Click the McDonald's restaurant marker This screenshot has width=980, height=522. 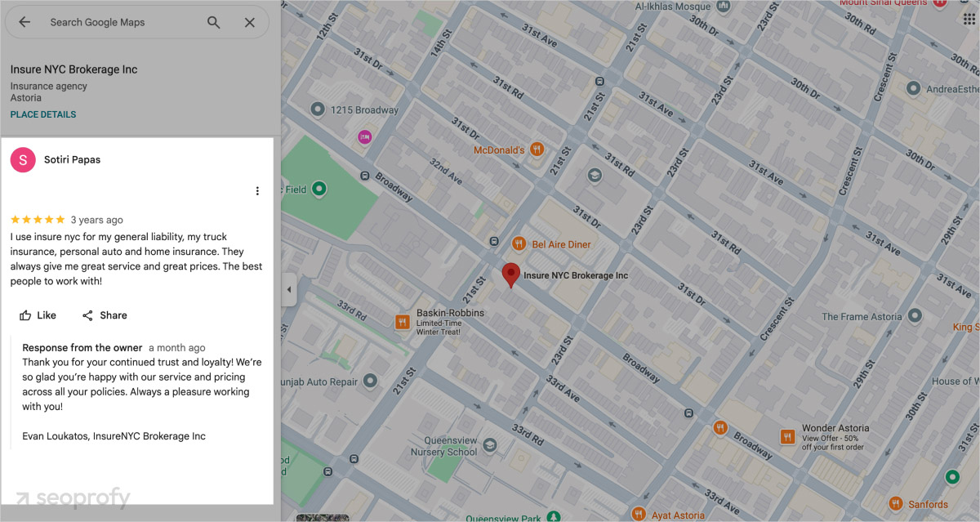pos(536,149)
